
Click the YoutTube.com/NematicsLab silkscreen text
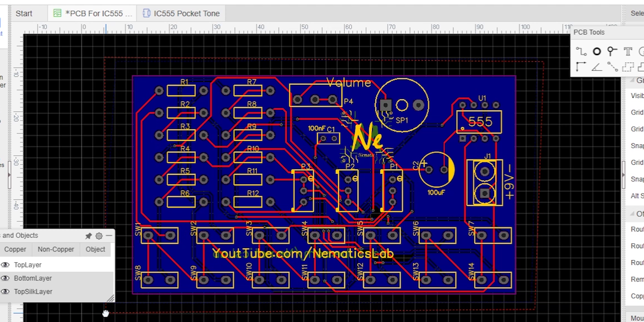(x=303, y=254)
